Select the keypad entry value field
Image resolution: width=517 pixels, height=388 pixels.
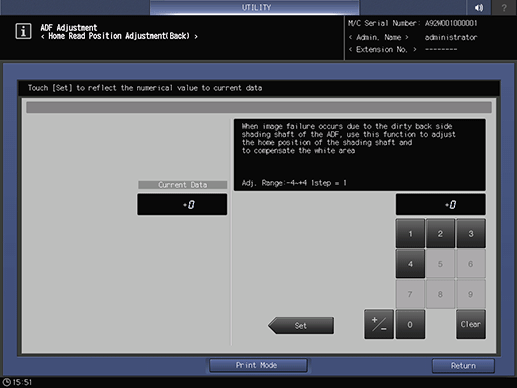[x=440, y=204]
